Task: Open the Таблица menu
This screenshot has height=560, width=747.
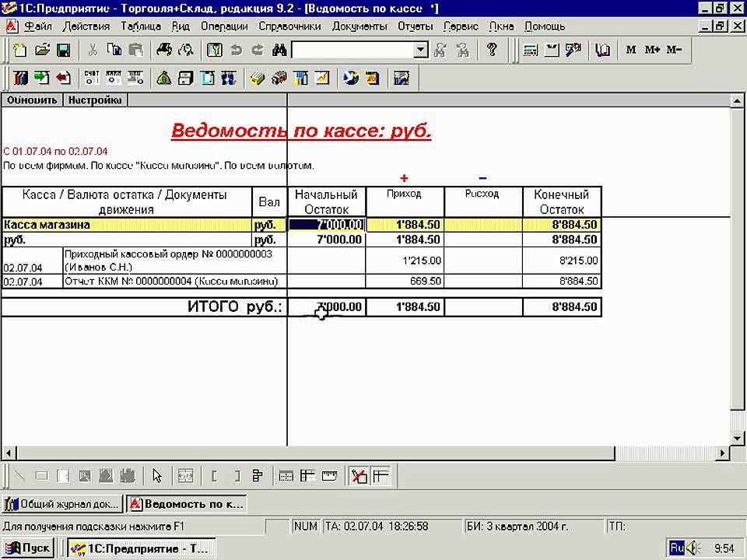Action: pyautogui.click(x=141, y=26)
